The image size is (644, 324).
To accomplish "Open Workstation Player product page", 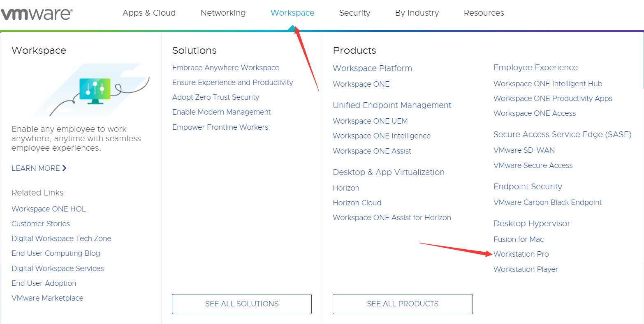I will [x=526, y=269].
